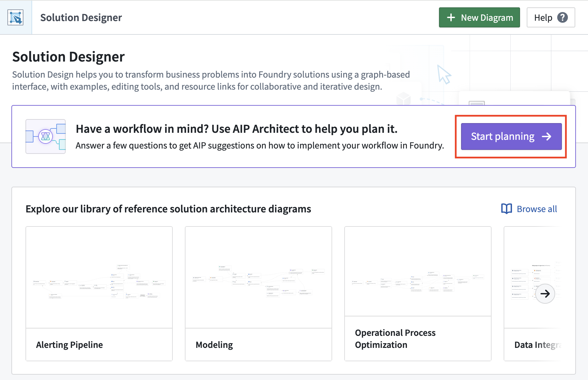This screenshot has width=588, height=380.
Task: Click the Solution Designer app icon
Action: (x=16, y=17)
